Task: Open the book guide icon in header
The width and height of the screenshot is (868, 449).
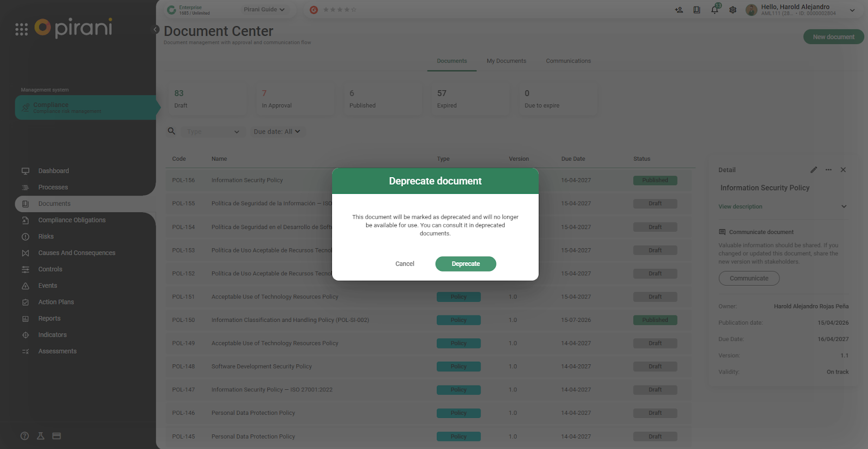Action: [697, 10]
